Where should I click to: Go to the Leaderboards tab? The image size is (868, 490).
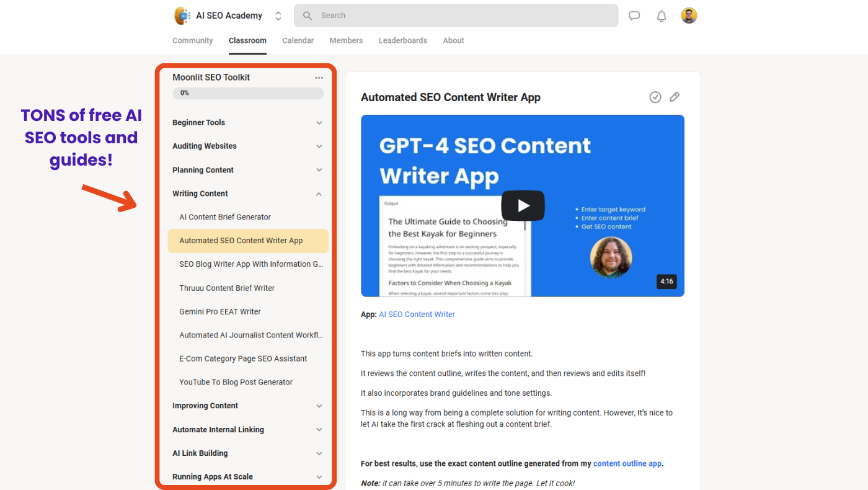coord(402,40)
